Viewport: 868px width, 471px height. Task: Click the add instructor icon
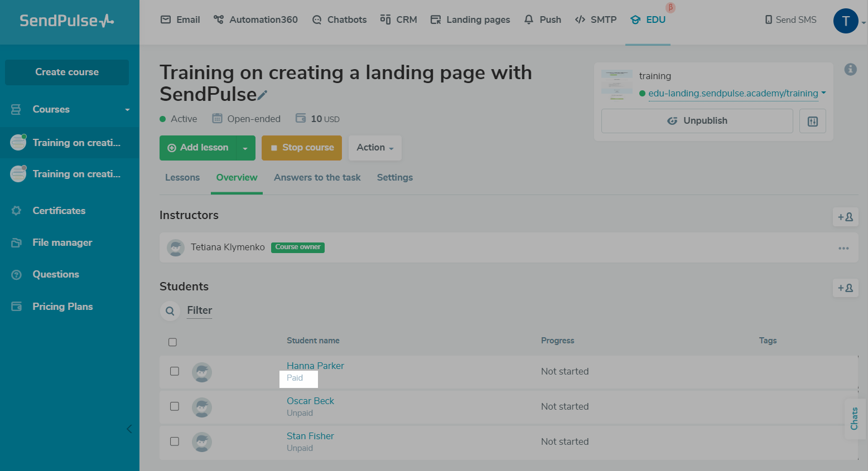pyautogui.click(x=845, y=217)
